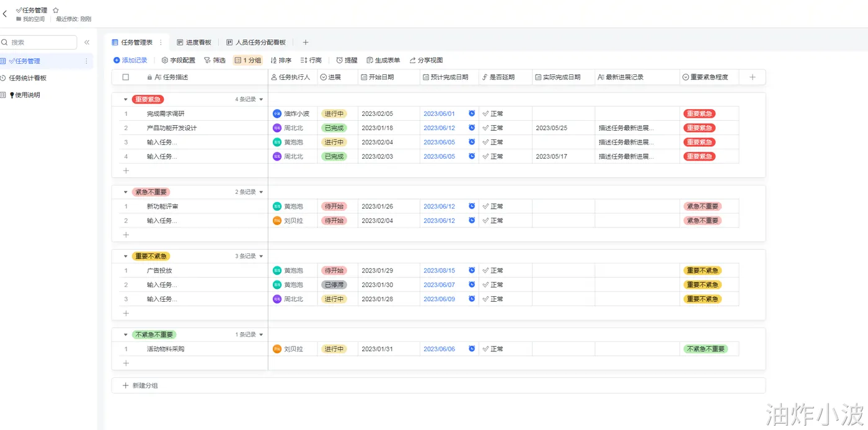Collapse the sidebar with the double chevron

[87, 42]
